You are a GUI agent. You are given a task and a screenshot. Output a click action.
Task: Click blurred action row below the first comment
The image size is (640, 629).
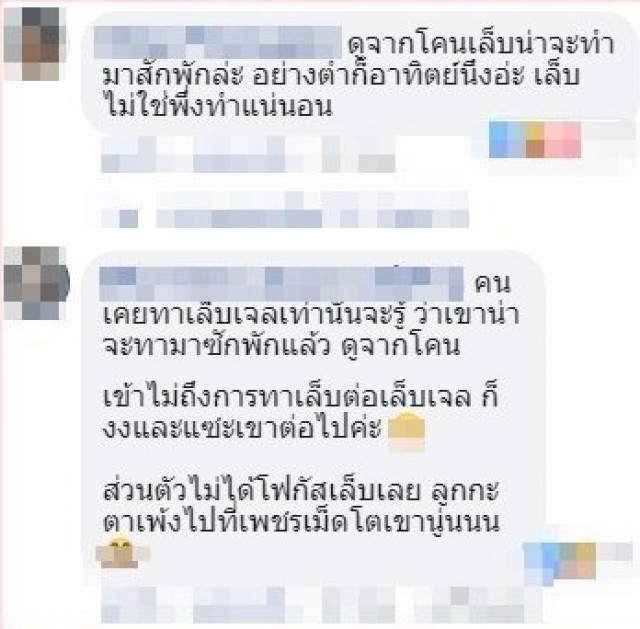coord(248,154)
